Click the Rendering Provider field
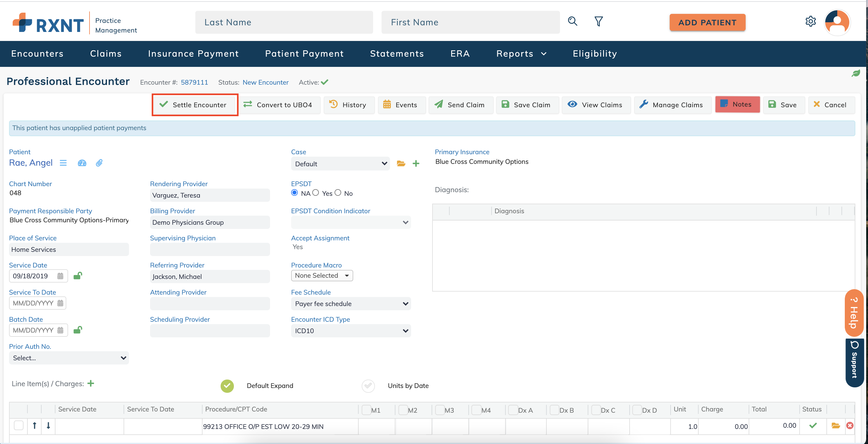Image resolution: width=868 pixels, height=444 pixels. click(210, 195)
